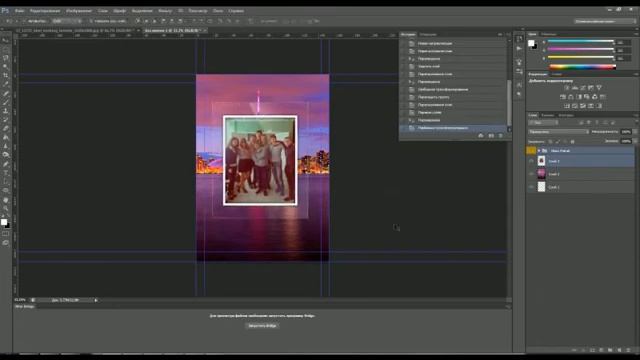The image size is (640, 360).
Task: Select the Eraser tool
Action: (6, 128)
